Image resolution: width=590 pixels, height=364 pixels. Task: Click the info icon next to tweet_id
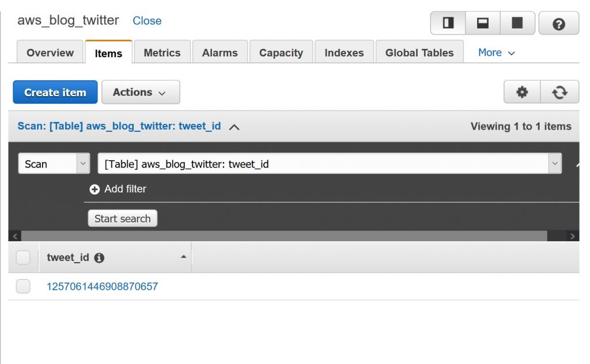tap(99, 258)
